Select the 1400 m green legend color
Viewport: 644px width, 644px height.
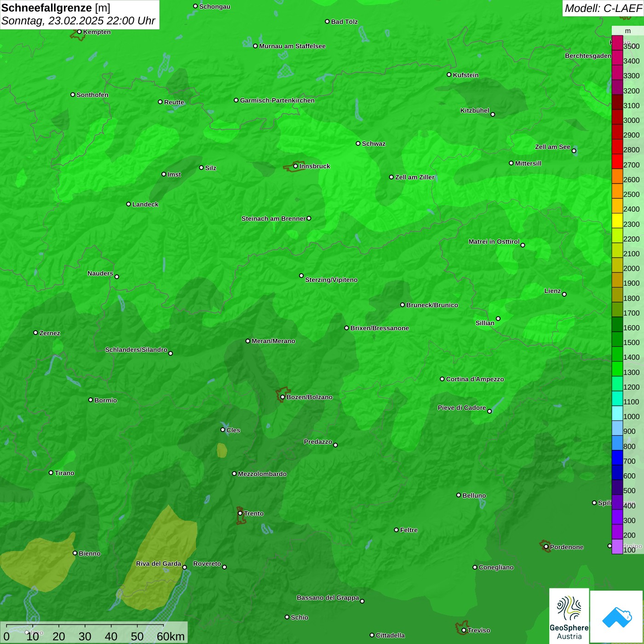tap(617, 354)
